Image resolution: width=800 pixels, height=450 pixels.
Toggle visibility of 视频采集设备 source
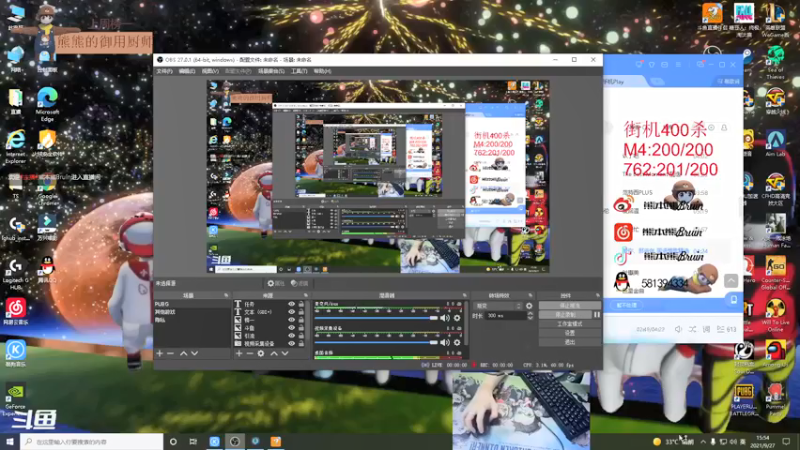pyautogui.click(x=291, y=344)
